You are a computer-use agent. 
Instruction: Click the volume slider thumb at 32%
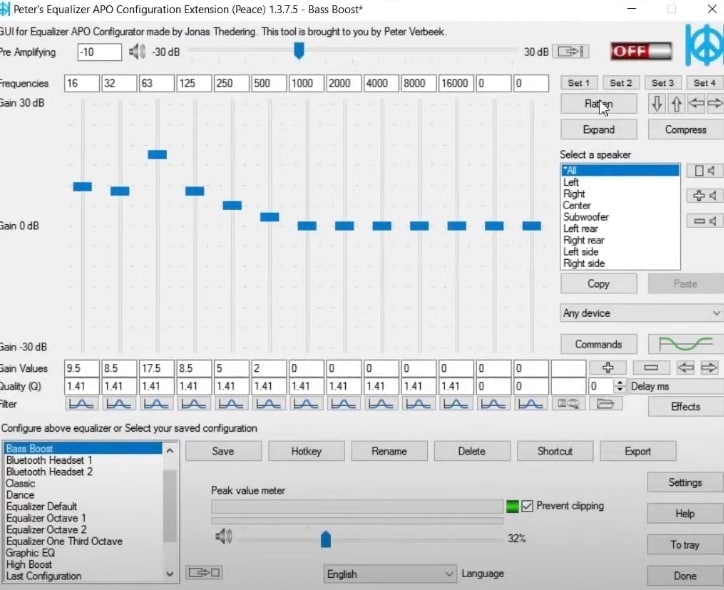326,539
